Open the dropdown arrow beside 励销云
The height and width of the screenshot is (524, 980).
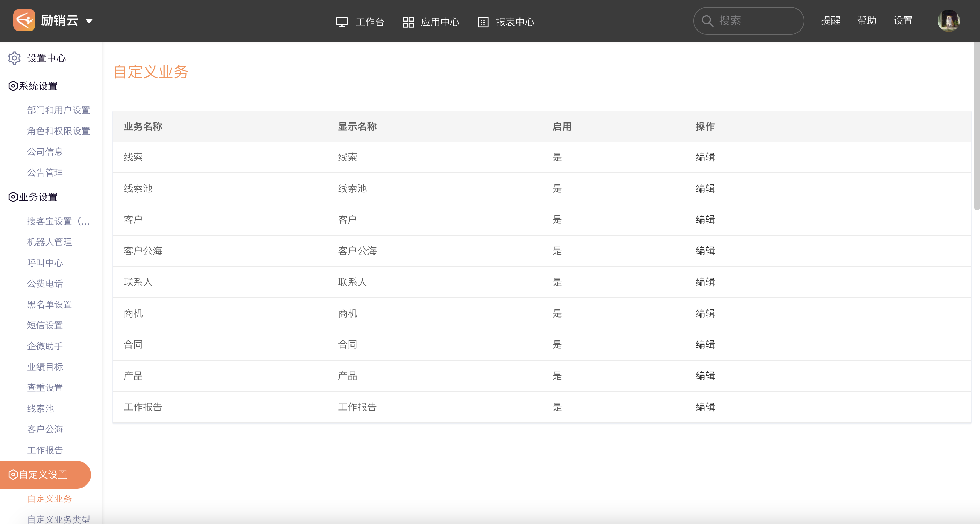click(89, 21)
